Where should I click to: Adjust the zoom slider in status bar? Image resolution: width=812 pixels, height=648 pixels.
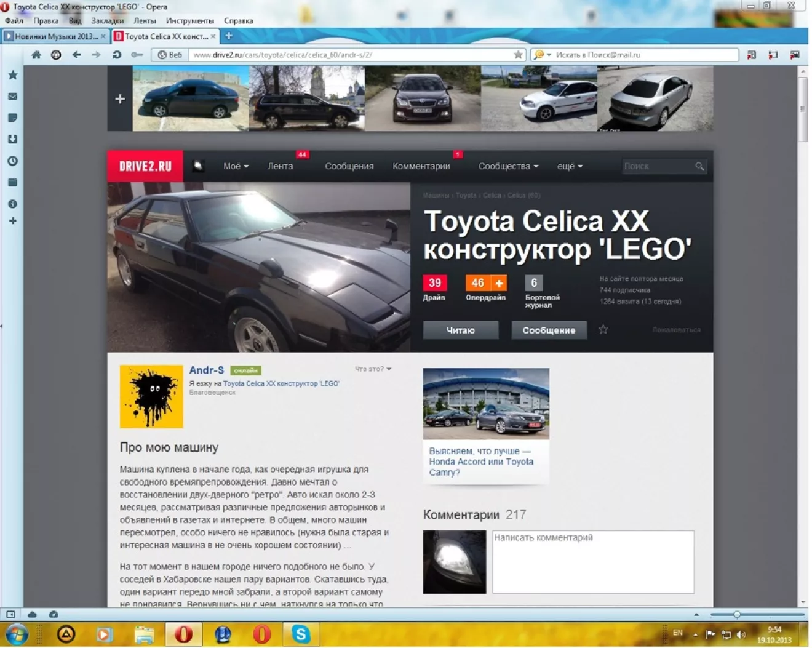736,614
